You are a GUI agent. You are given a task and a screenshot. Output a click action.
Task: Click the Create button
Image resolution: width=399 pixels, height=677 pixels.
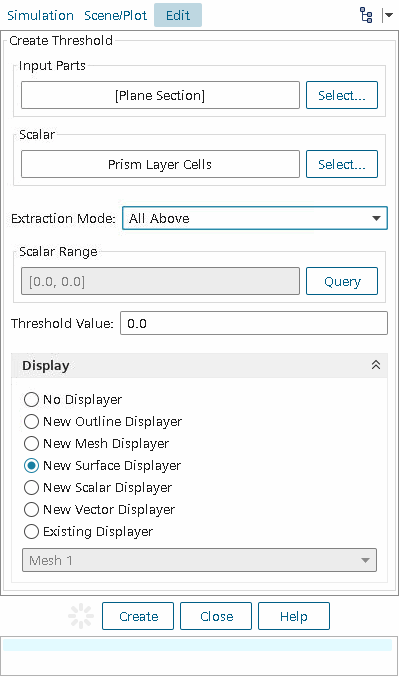(138, 616)
